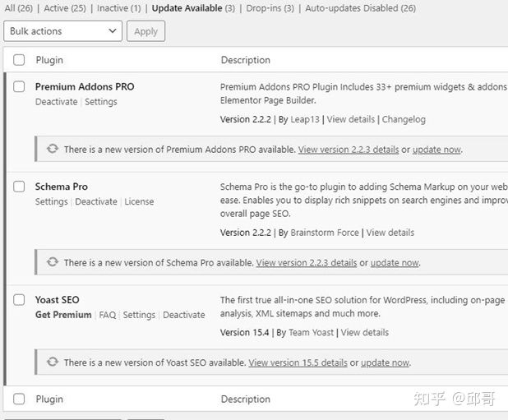
Task: Click the Yoast SEO plugin name
Action: (57, 299)
